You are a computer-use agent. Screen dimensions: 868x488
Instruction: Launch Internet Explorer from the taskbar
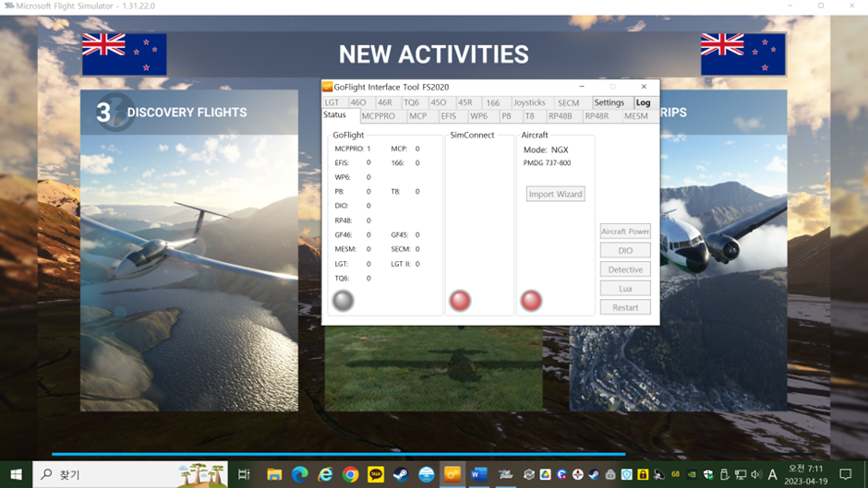click(325, 475)
